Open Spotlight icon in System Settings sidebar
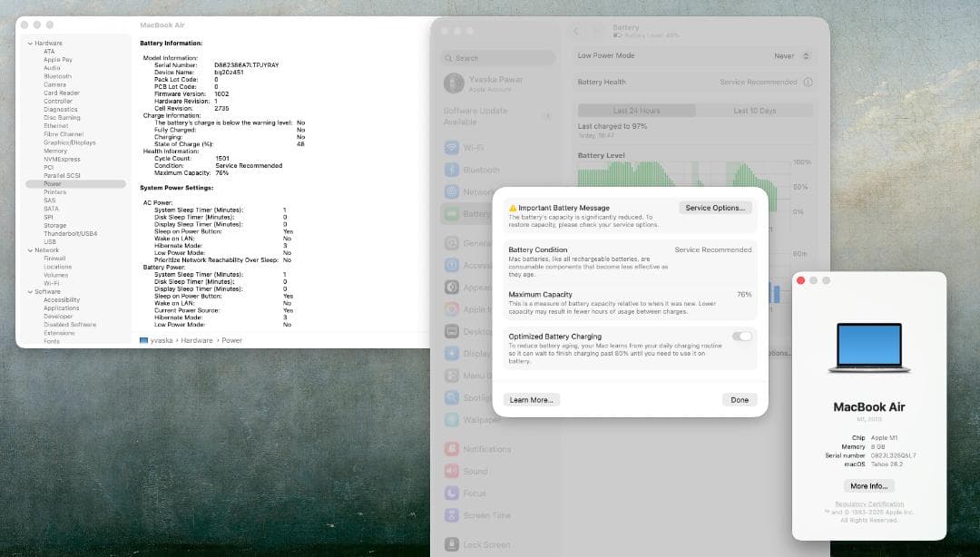 (x=452, y=397)
